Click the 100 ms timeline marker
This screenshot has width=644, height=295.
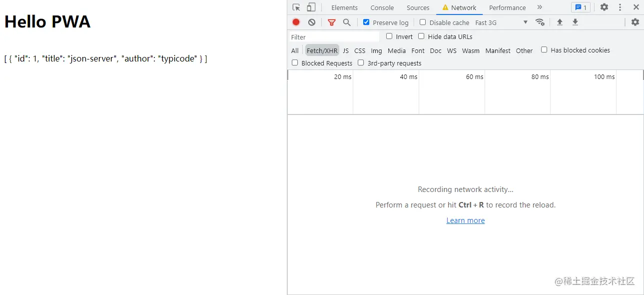[x=605, y=76]
